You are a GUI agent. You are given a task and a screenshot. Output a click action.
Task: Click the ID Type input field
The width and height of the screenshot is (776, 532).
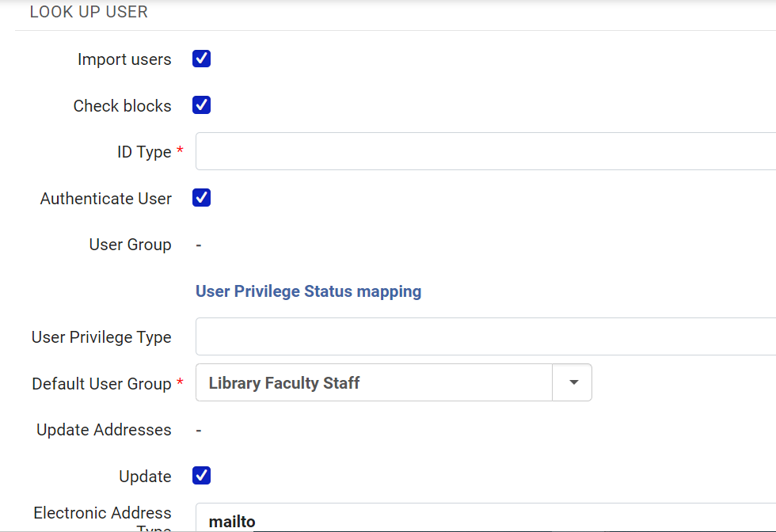[485, 151]
